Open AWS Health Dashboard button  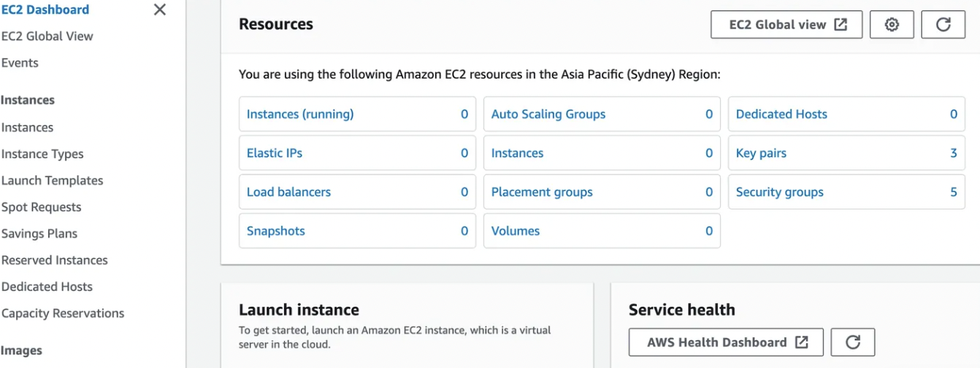click(726, 342)
